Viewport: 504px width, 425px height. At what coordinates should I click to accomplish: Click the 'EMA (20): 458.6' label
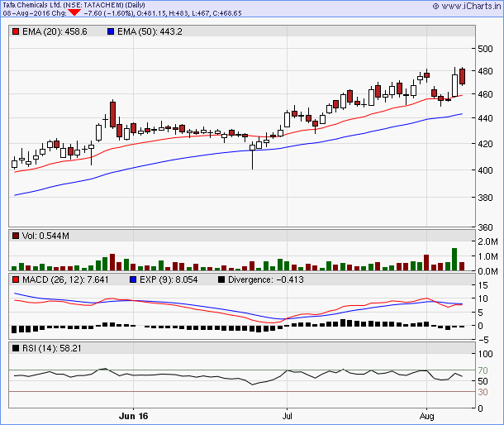pos(55,31)
